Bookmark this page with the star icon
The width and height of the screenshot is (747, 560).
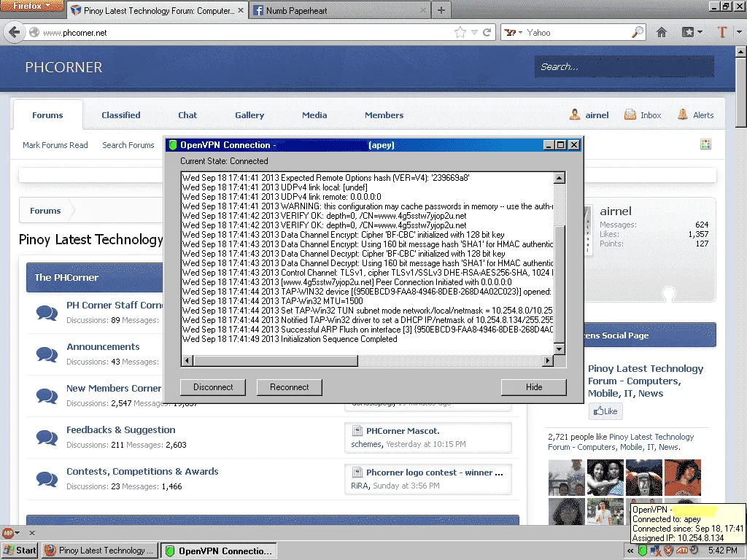pos(460,32)
